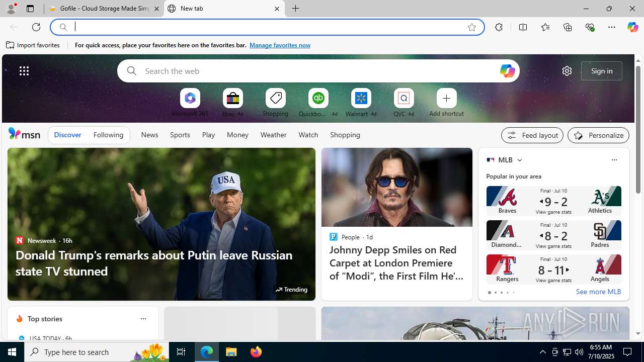The width and height of the screenshot is (644, 362).
Task: Open Tab actions menu icon
Action: [x=30, y=9]
